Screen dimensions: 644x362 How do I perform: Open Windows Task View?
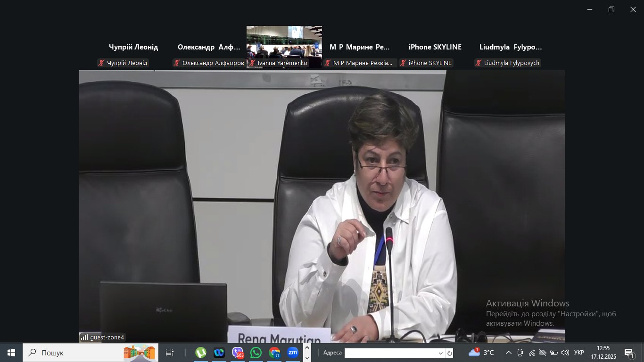(x=170, y=353)
